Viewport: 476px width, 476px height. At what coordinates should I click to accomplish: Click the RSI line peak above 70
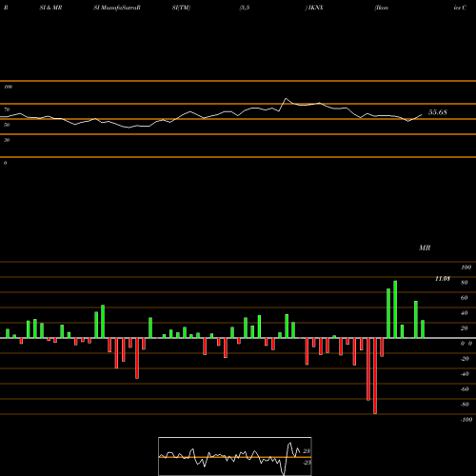tap(286, 99)
